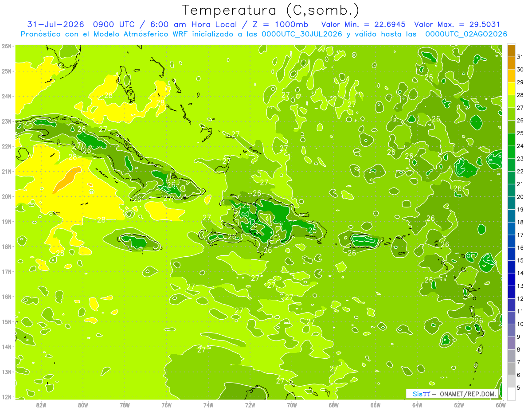Click the "66W" longitude axis label
The image size is (532, 411).
(376, 405)
